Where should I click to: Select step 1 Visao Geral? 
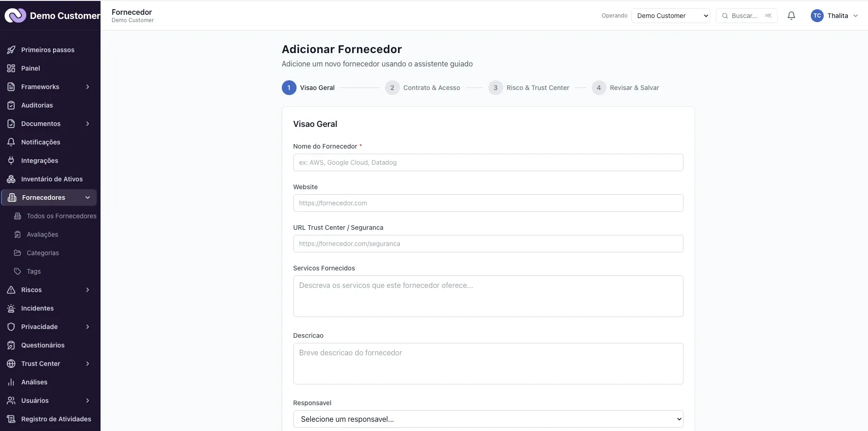pyautogui.click(x=308, y=88)
